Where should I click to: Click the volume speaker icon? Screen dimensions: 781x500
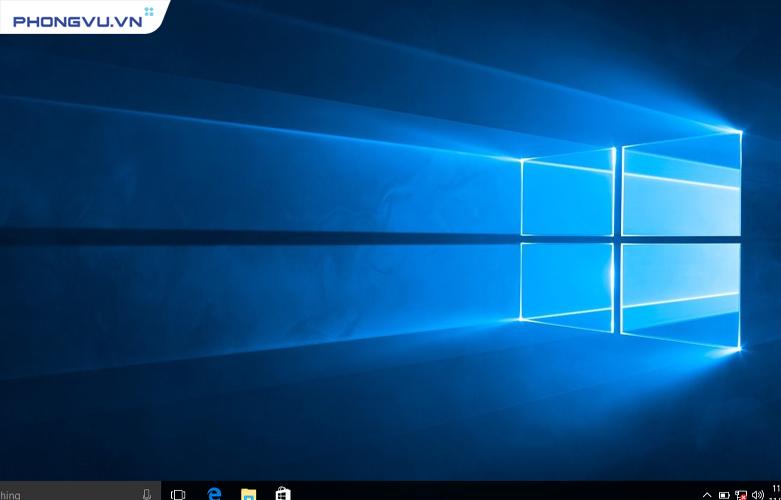758,495
